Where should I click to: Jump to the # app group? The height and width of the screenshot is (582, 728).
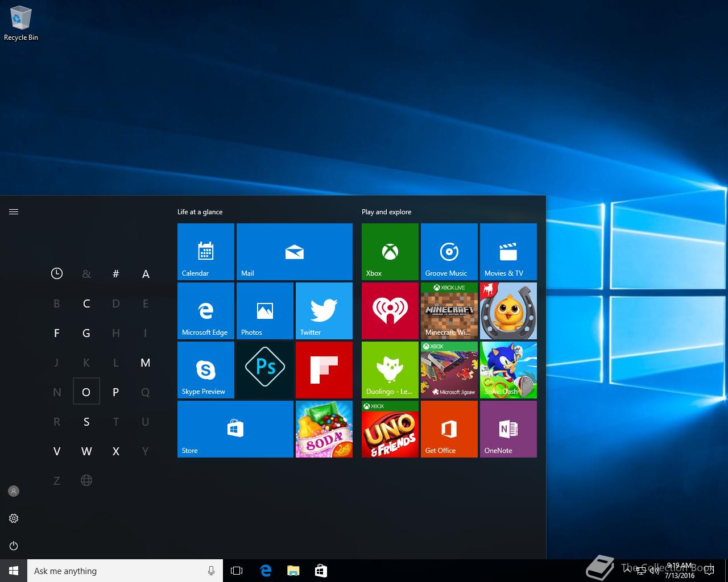[116, 273]
